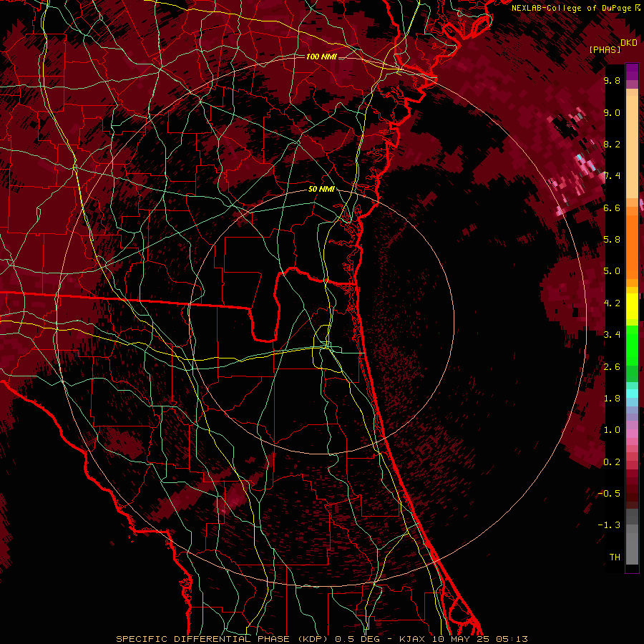Pick the orange swatch on the color bar

632,246
